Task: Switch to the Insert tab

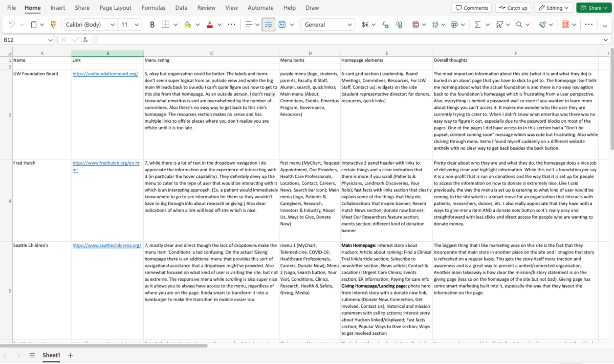Action: [x=58, y=8]
